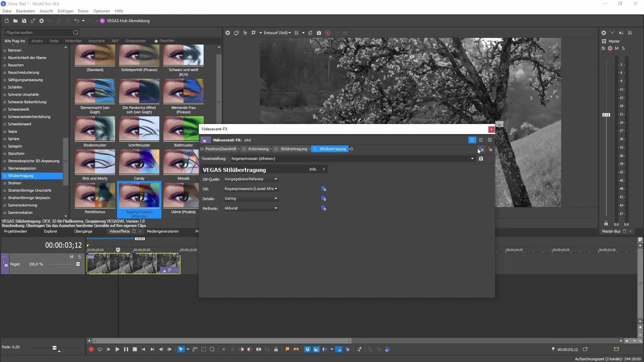Open the Datei menu

[x=7, y=11]
